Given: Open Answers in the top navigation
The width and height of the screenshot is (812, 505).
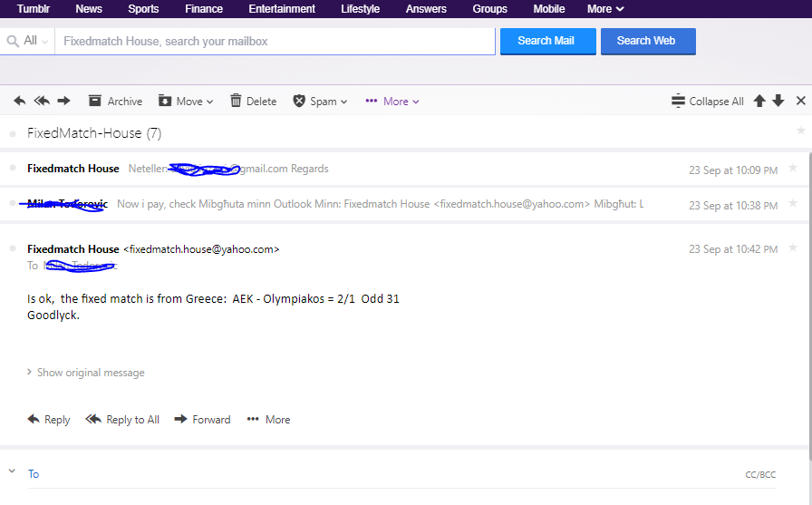Looking at the screenshot, I should point(426,9).
